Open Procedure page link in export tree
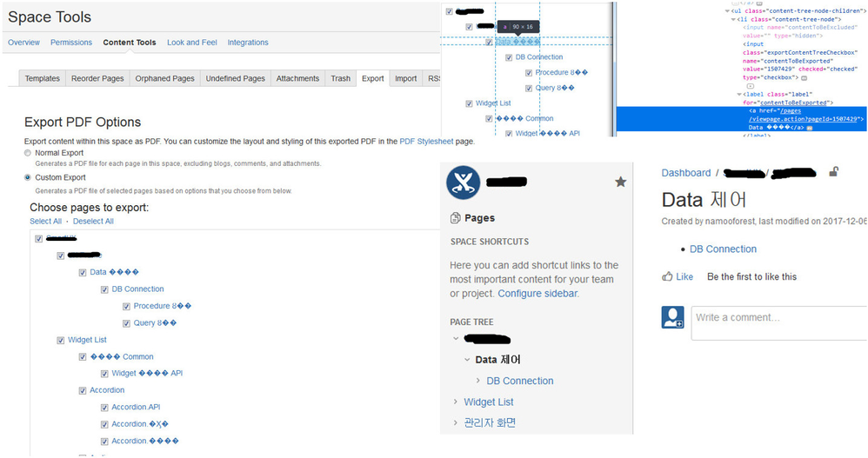 [x=162, y=306]
